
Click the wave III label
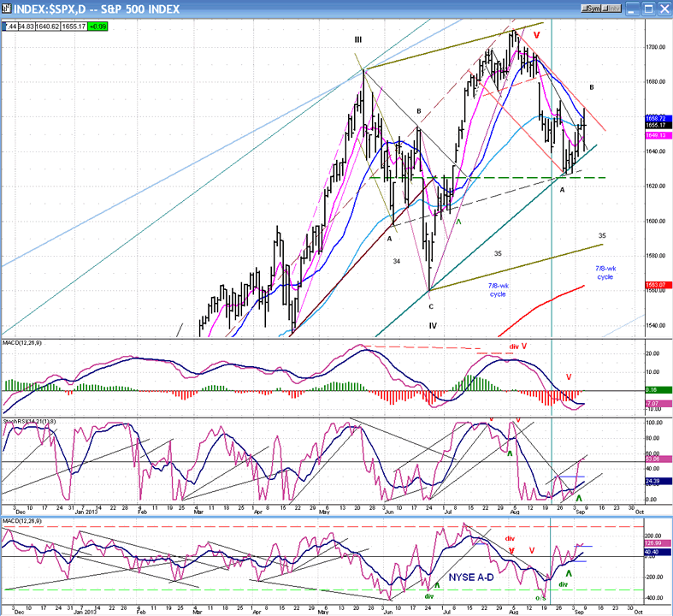point(358,40)
